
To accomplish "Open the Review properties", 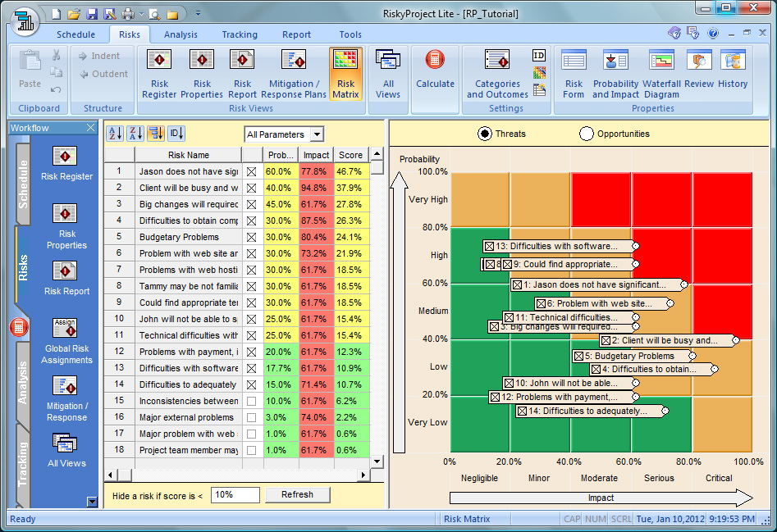I will coord(699,70).
